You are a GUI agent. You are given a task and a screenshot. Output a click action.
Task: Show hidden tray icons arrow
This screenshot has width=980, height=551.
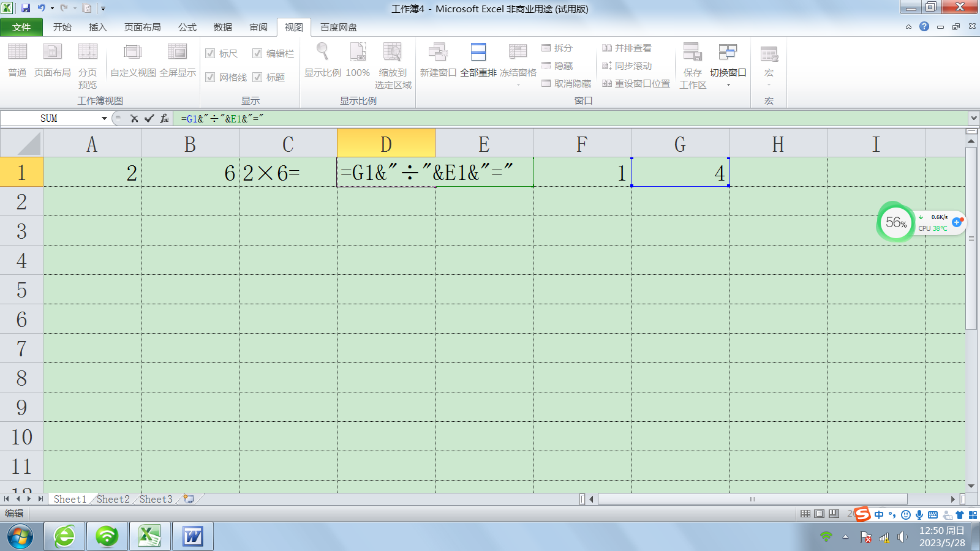click(846, 537)
